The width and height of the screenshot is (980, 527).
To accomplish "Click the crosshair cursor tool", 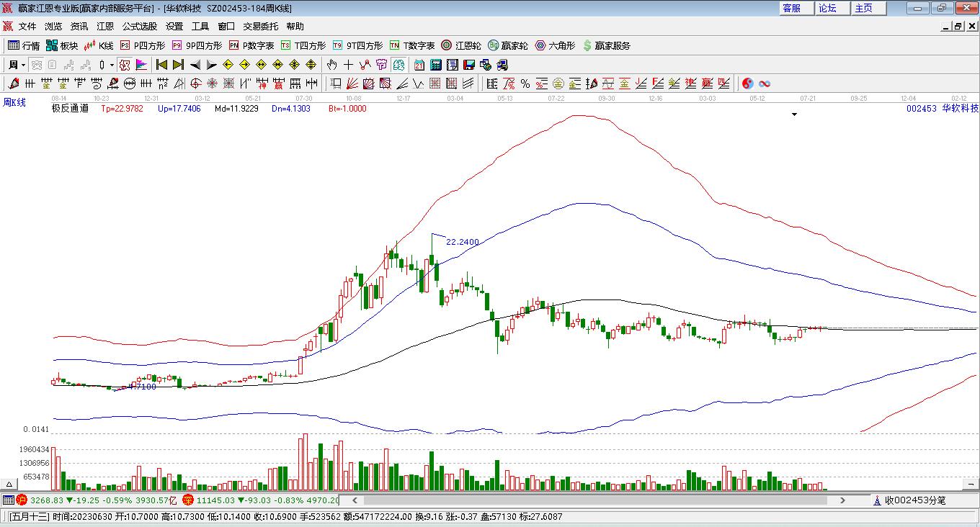I will tap(349, 65).
